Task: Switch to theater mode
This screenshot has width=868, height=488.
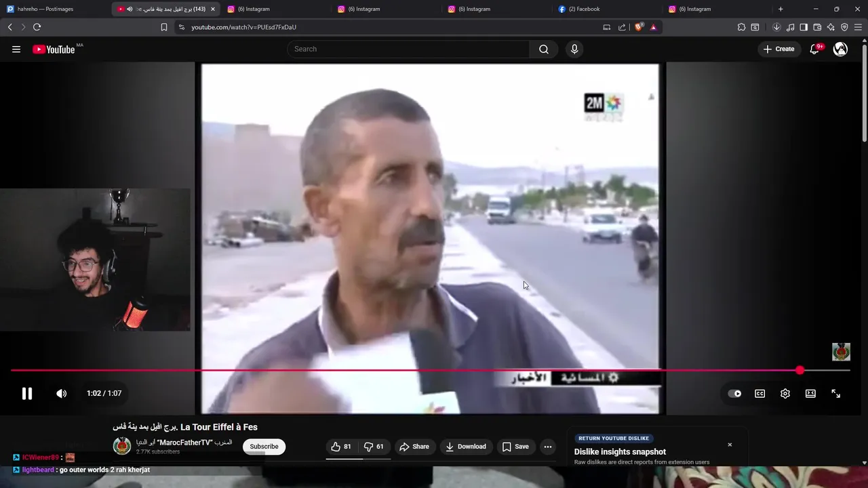Action: point(810,393)
